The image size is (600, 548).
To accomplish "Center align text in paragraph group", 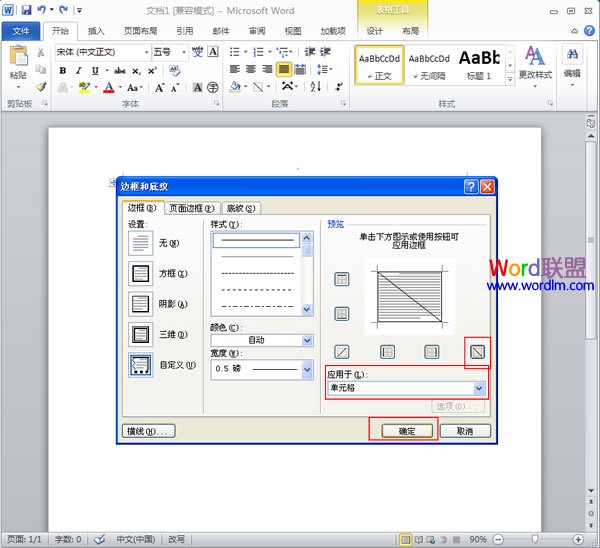I will tap(251, 69).
